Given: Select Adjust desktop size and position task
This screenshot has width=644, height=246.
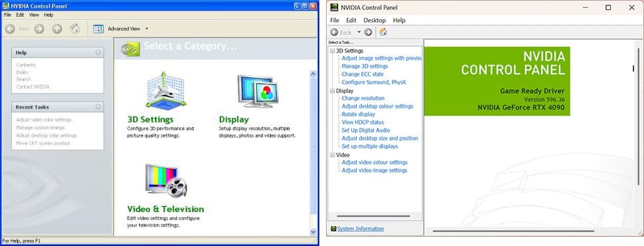Looking at the screenshot, I should (x=380, y=138).
